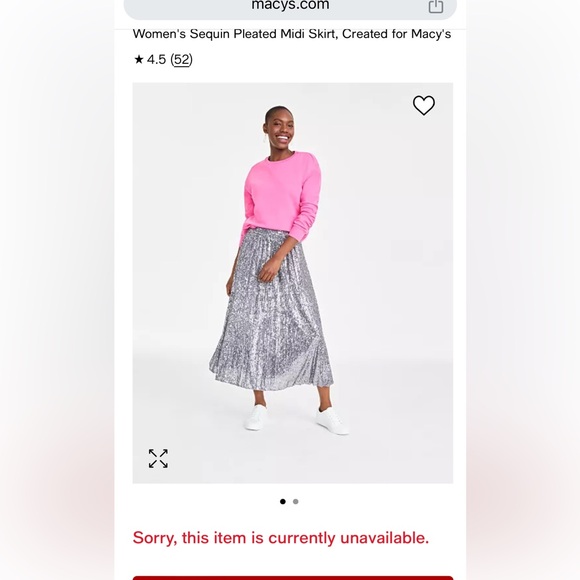Image resolution: width=580 pixels, height=580 pixels.
Task: Click the Women's Sequin Pleated Midi Skirt title
Action: pos(291,34)
